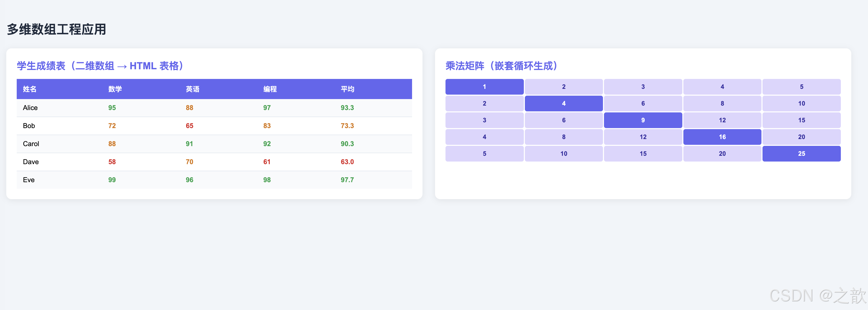
Task: Click cell 2 in the matrix's first row
Action: 564,87
